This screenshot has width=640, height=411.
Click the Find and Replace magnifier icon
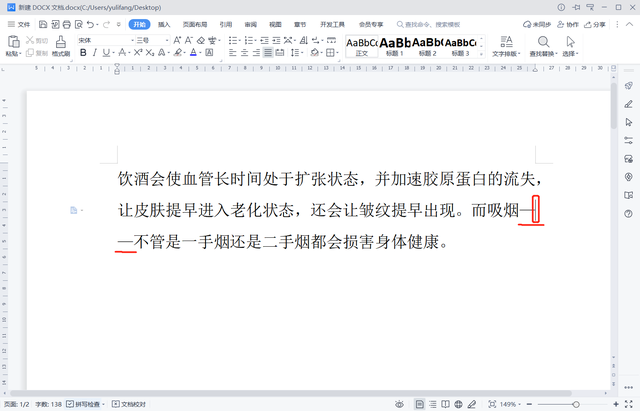[543, 42]
